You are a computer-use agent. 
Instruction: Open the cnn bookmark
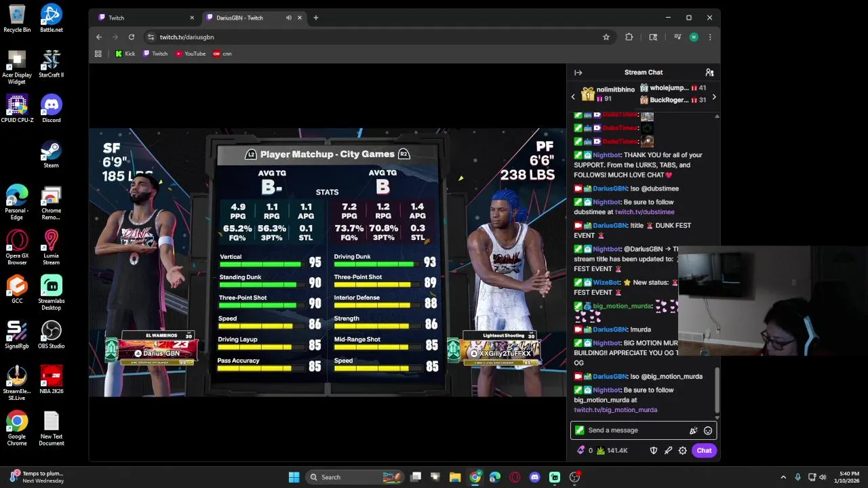point(222,54)
